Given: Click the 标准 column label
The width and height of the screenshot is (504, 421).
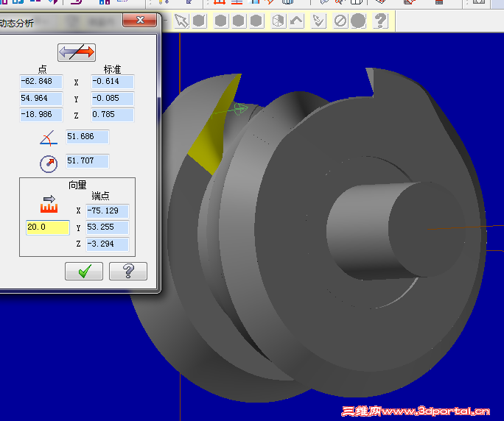Looking at the screenshot, I should click(113, 69).
